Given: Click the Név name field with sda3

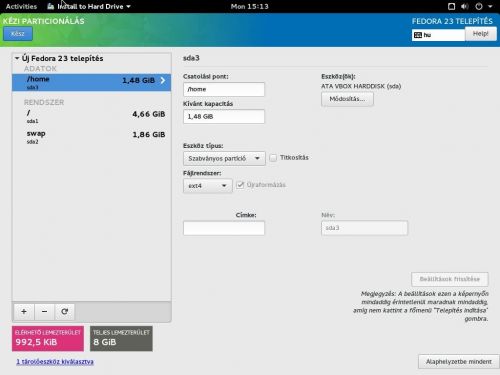Looking at the screenshot, I should pos(364,228).
